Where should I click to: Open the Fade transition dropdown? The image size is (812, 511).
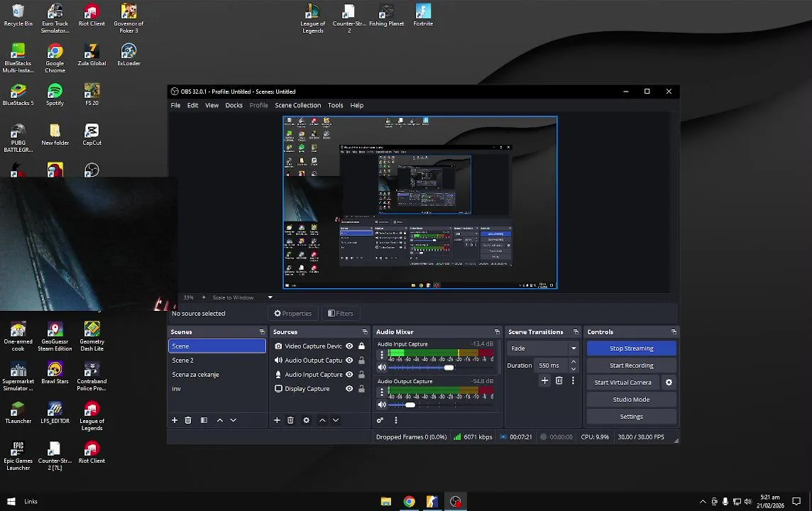tap(543, 348)
